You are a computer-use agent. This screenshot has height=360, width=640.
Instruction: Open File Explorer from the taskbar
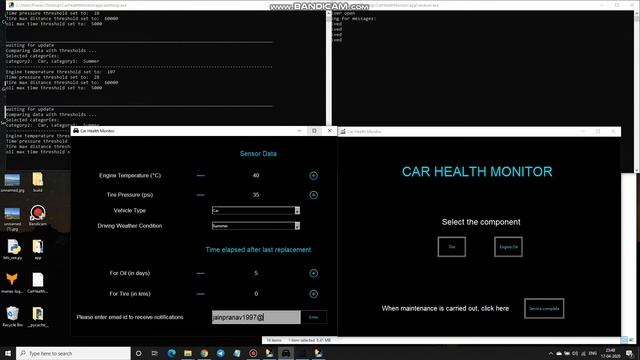pos(188,353)
